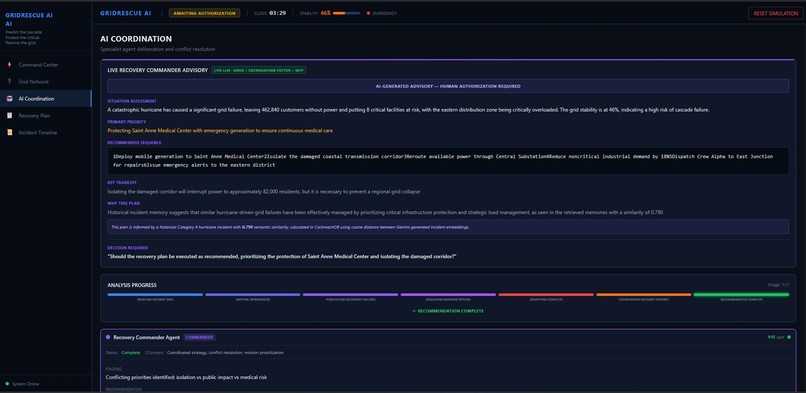This screenshot has width=806, height=393.
Task: Click the Primary Priority heading
Action: (x=127, y=122)
